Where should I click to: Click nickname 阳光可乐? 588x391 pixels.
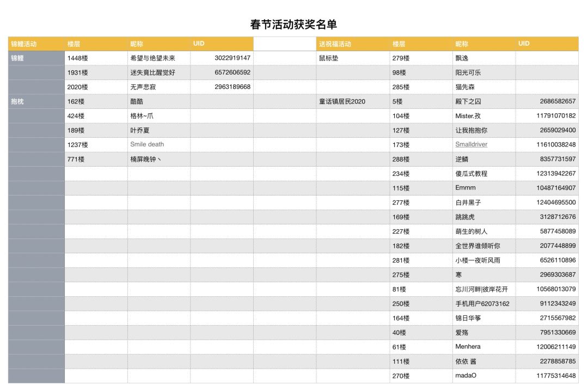[468, 72]
